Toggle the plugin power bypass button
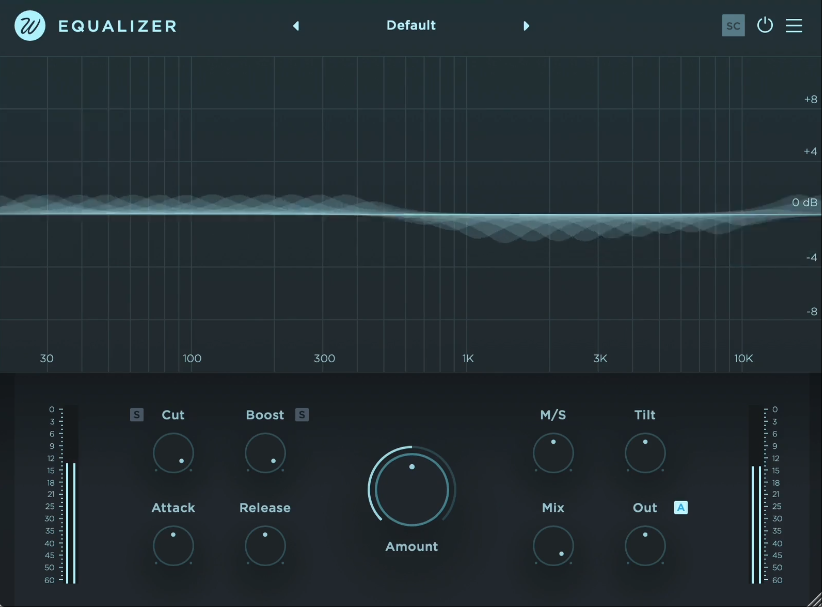822x607 pixels. click(765, 26)
